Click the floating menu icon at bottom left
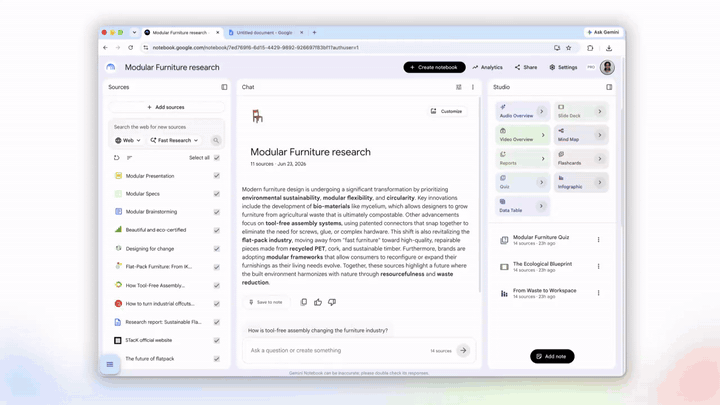 [110, 365]
